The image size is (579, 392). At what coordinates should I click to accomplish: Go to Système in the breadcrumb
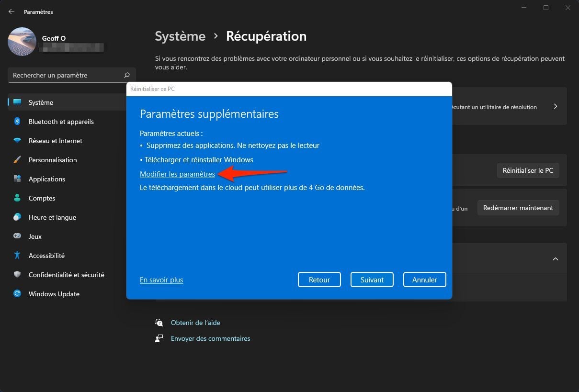point(180,36)
